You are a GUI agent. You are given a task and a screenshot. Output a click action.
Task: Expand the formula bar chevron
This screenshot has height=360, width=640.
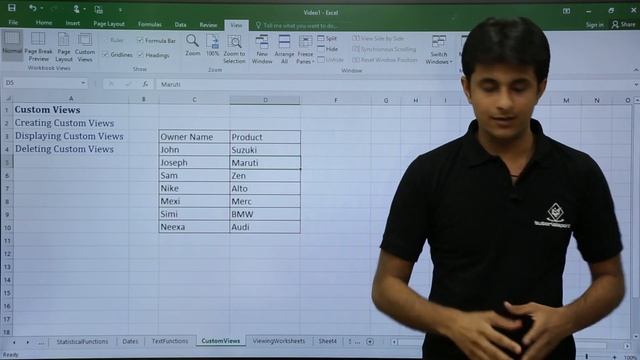636,84
